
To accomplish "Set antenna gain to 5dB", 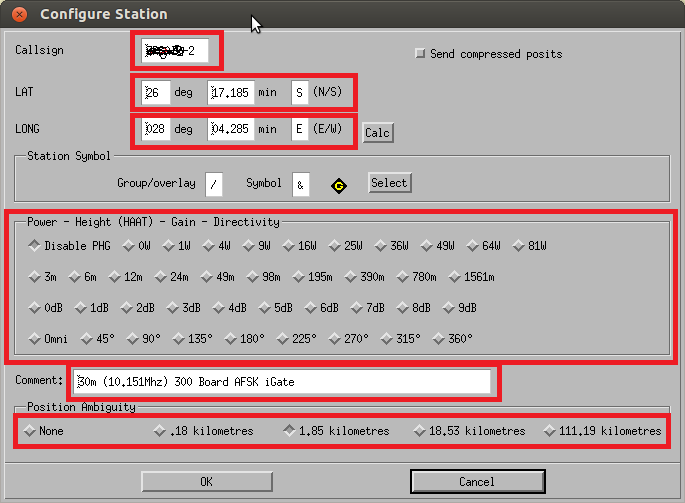I will click(275, 308).
